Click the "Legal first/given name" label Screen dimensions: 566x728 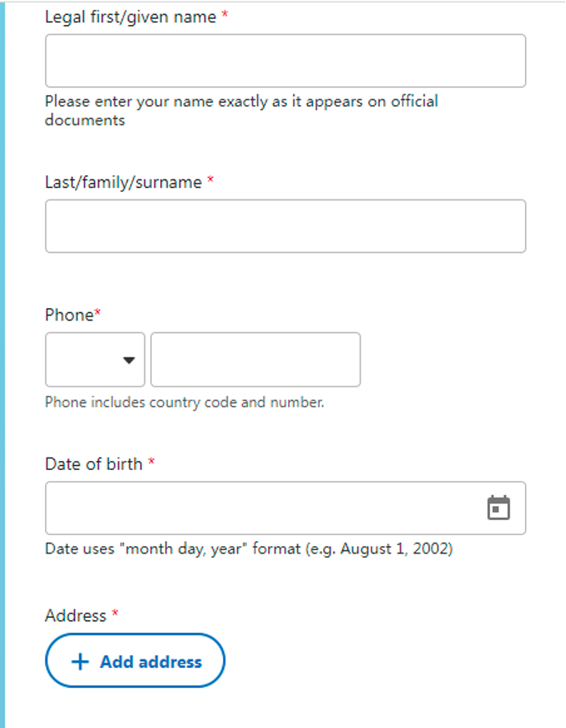click(130, 17)
